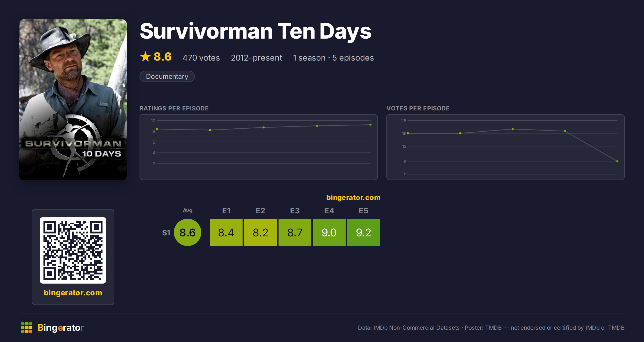Click the E5 column header
Viewport: 644px width, 342px height.
[x=364, y=211]
